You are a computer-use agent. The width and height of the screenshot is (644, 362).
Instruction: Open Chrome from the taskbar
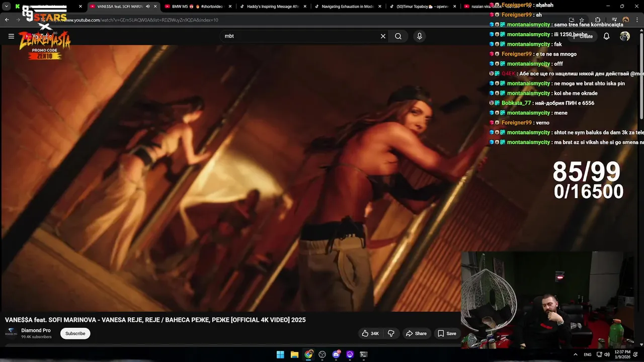(x=308, y=354)
